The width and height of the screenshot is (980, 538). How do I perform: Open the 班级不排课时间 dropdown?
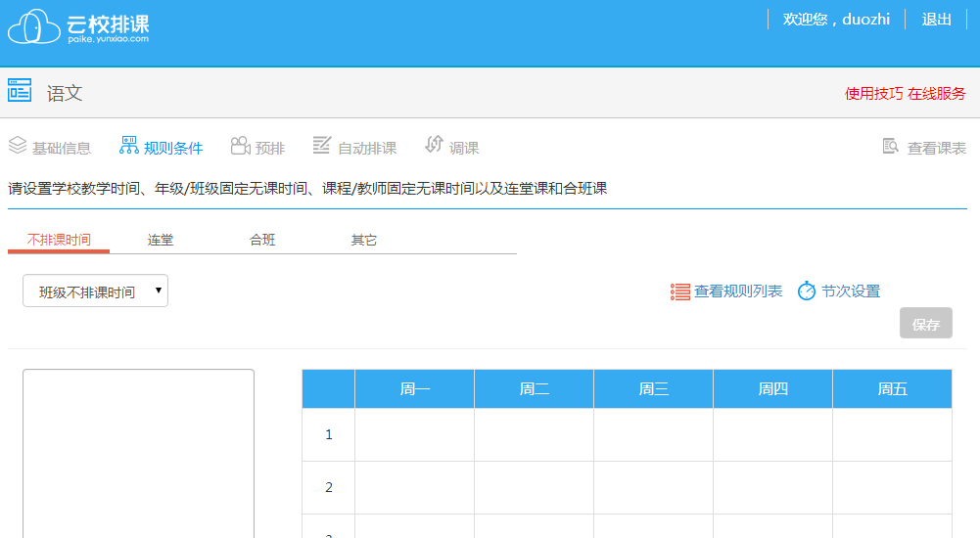pyautogui.click(x=95, y=291)
